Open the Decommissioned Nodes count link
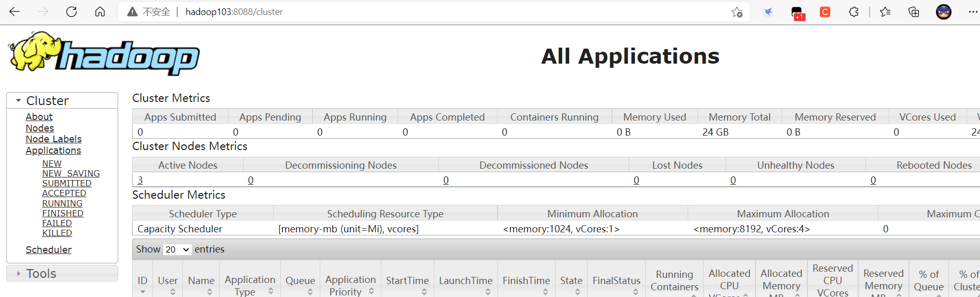 pos(446,180)
